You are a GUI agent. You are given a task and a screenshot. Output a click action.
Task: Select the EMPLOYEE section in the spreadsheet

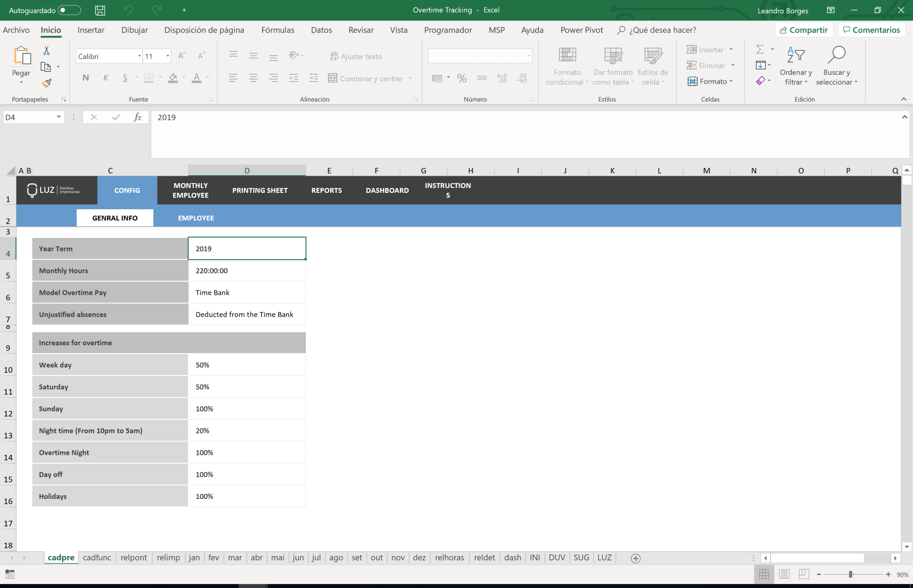click(x=196, y=218)
